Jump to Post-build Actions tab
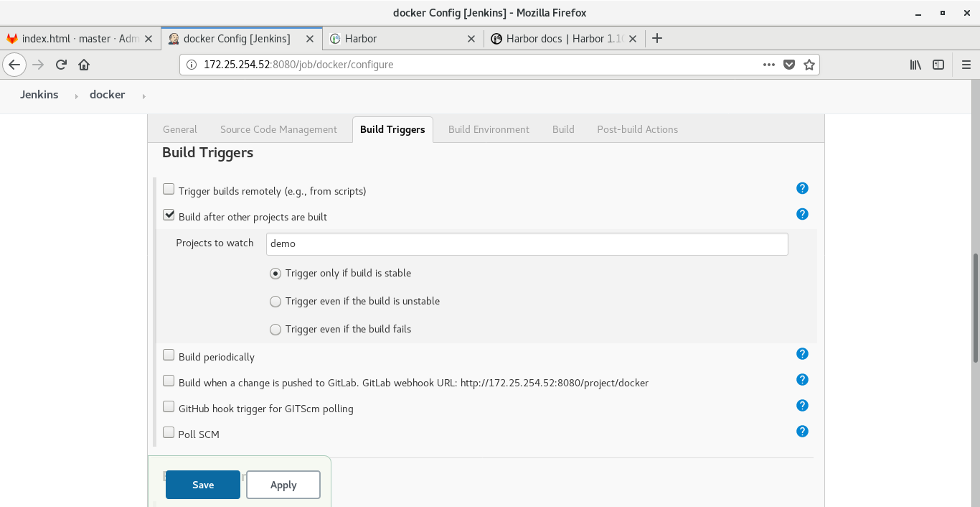The image size is (980, 507). pos(637,129)
